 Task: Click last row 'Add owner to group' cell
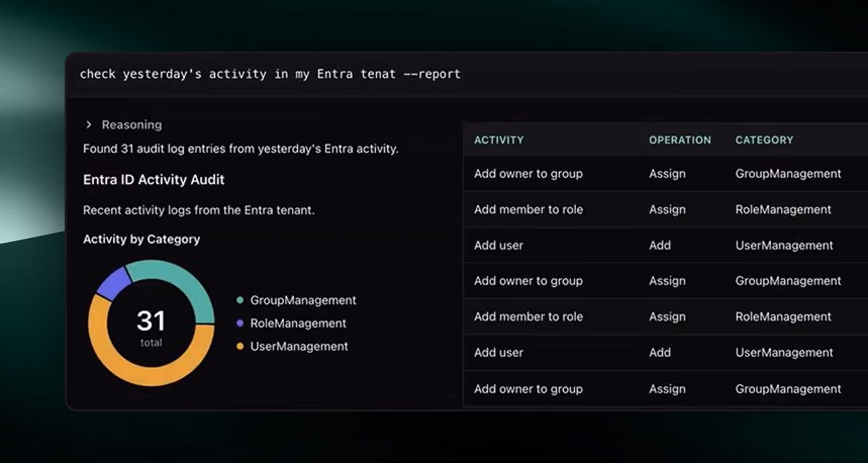pyautogui.click(x=528, y=389)
